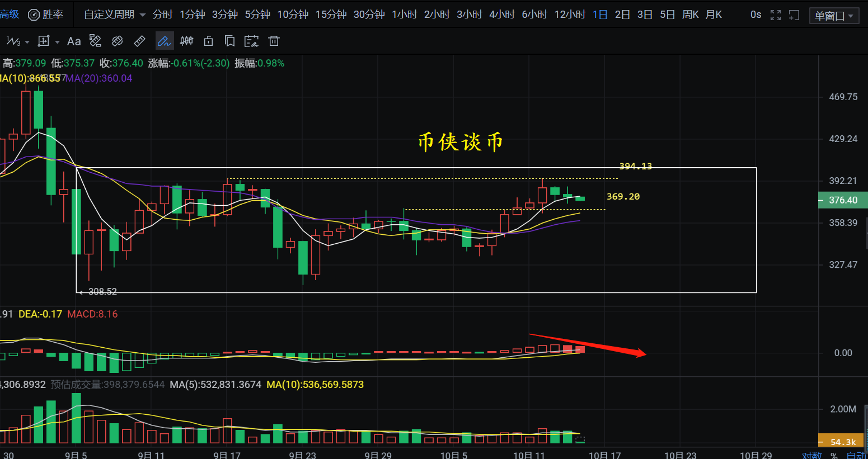Click the 376.40 current price tag
The height and width of the screenshot is (459, 868).
843,200
